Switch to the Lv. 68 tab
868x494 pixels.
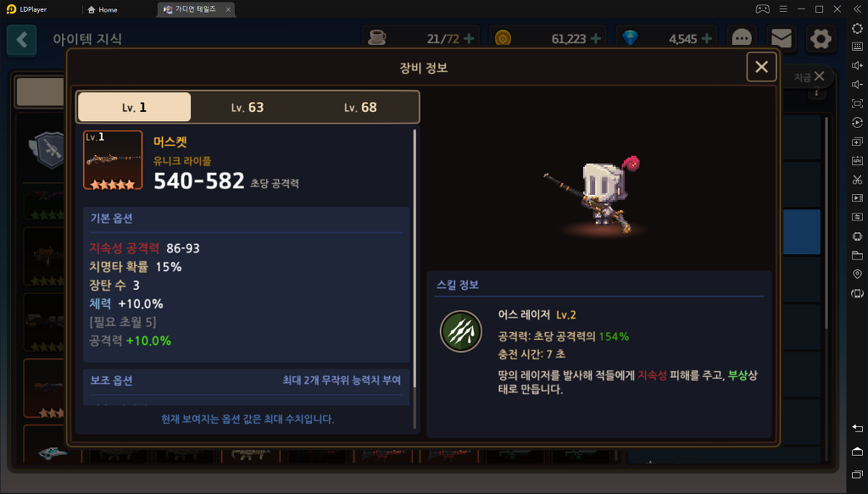(x=360, y=108)
